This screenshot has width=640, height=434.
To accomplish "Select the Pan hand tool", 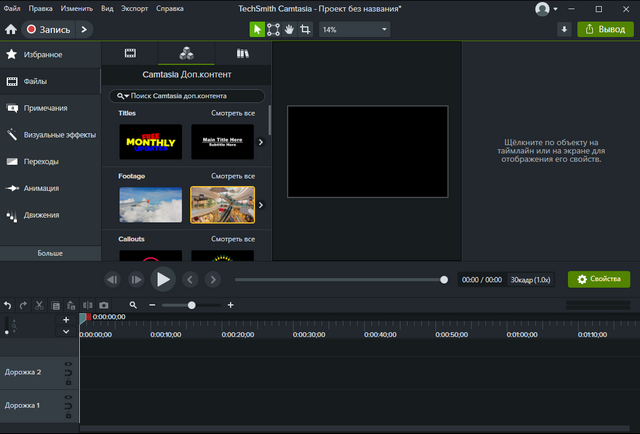I will pyautogui.click(x=289, y=29).
